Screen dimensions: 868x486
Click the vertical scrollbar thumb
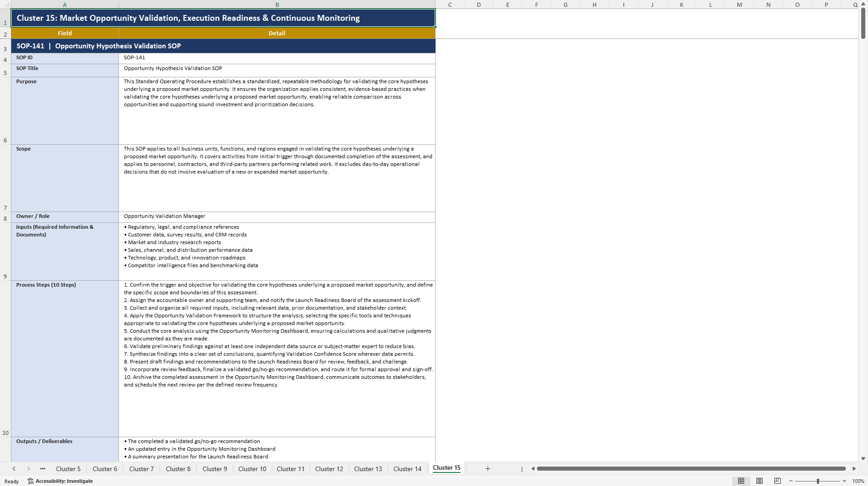(x=863, y=23)
